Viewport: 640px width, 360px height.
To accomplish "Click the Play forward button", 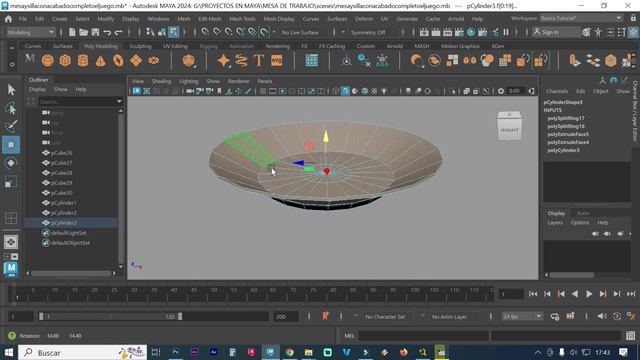I will click(x=589, y=294).
